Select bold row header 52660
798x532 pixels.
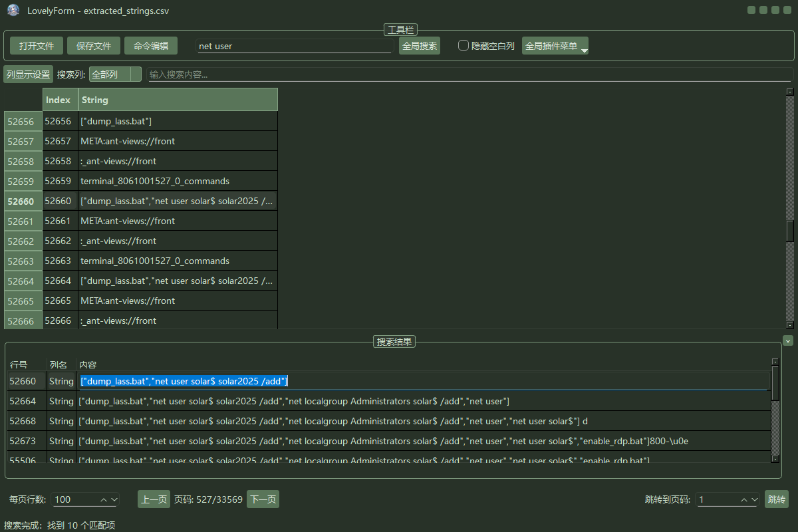(23, 201)
